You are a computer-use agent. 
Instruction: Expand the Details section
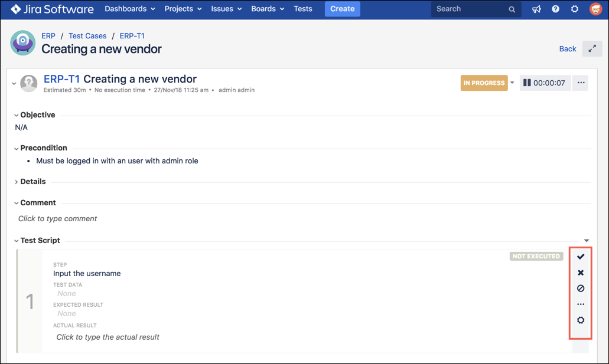(x=17, y=181)
